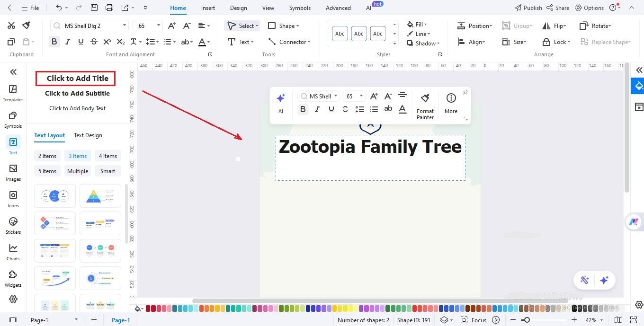Open the ribbon font size dropdown
The height and width of the screenshot is (326, 644).
click(159, 26)
